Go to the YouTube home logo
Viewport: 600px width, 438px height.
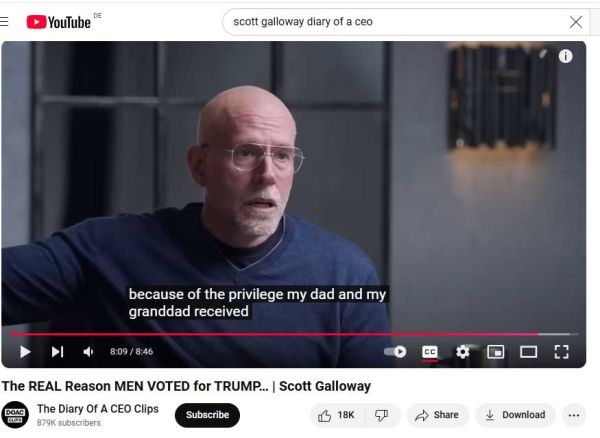pos(59,22)
